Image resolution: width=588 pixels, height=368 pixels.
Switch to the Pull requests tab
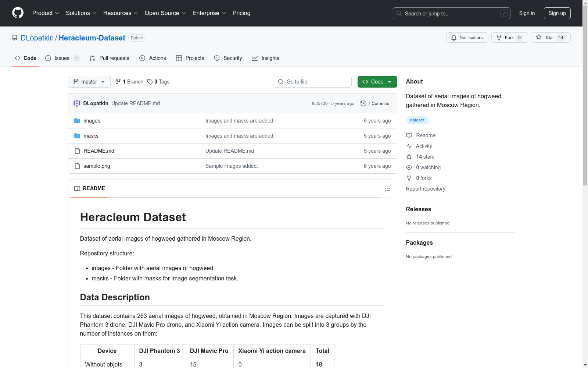(x=110, y=58)
